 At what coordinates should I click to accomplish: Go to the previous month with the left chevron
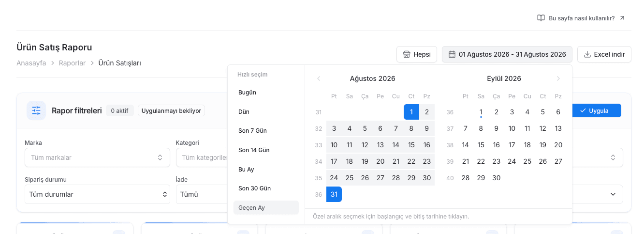point(319,78)
